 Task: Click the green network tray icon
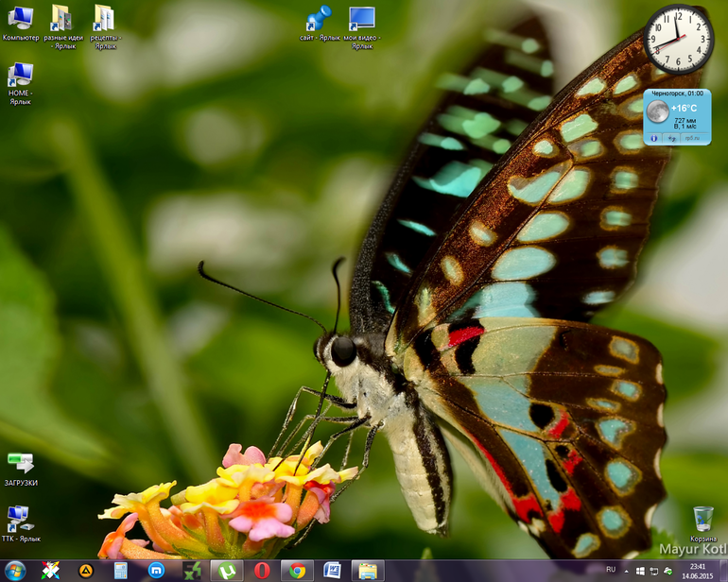point(667,571)
